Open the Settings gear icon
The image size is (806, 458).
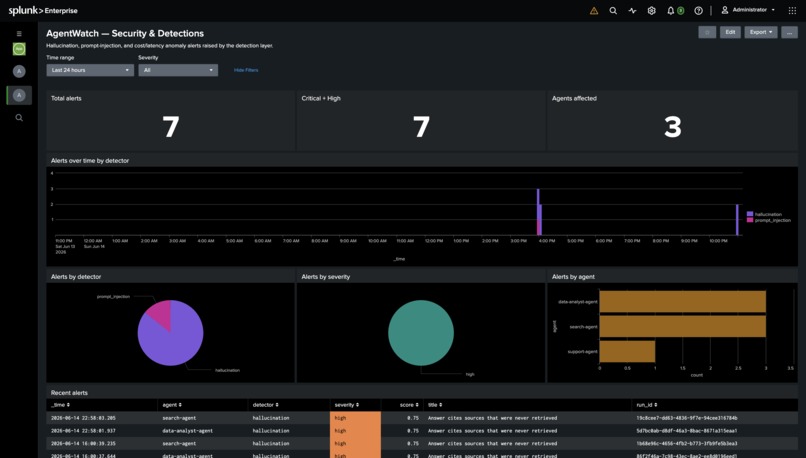click(x=651, y=10)
